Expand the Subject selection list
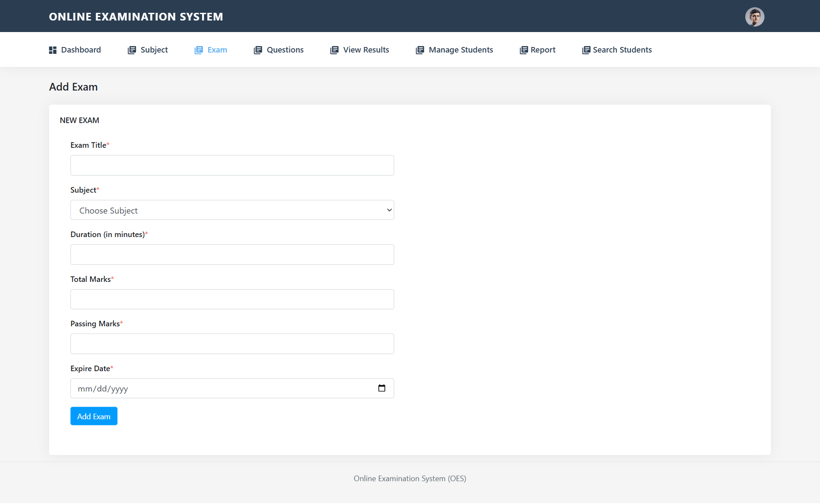The image size is (820, 504). 232,210
